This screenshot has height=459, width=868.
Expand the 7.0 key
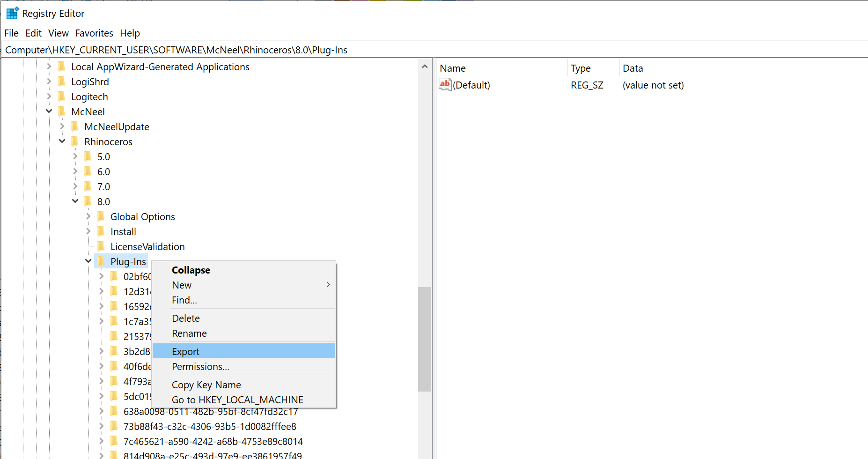coord(75,186)
